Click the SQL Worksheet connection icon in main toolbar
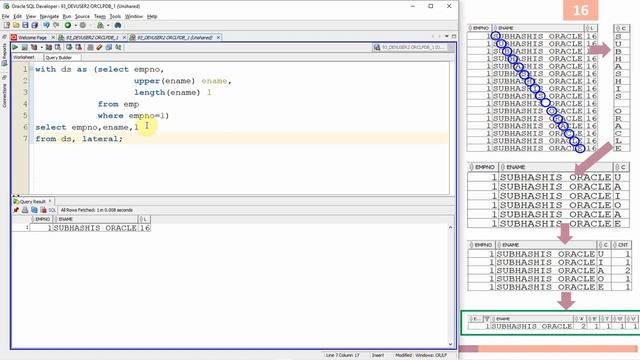The image size is (640, 360). click(100, 25)
